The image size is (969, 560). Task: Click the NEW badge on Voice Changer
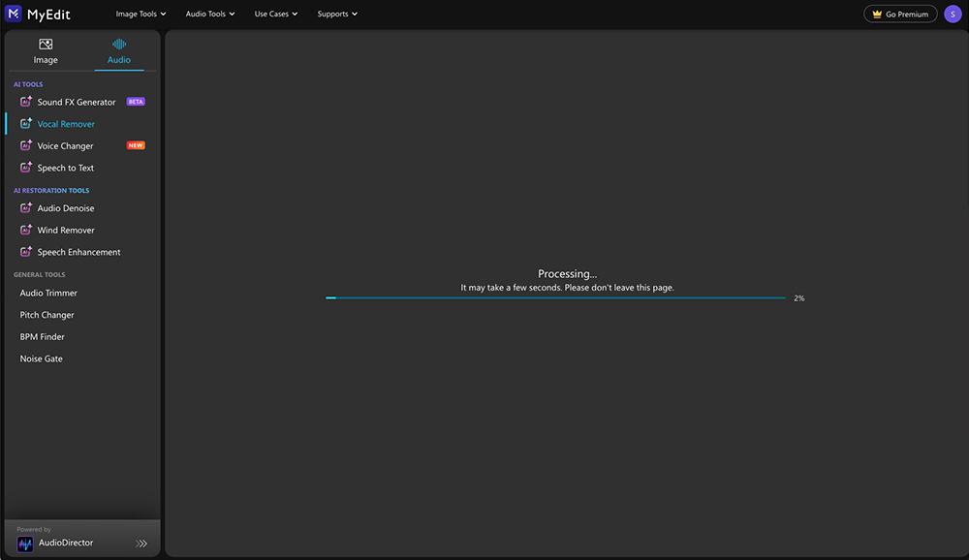(x=136, y=145)
